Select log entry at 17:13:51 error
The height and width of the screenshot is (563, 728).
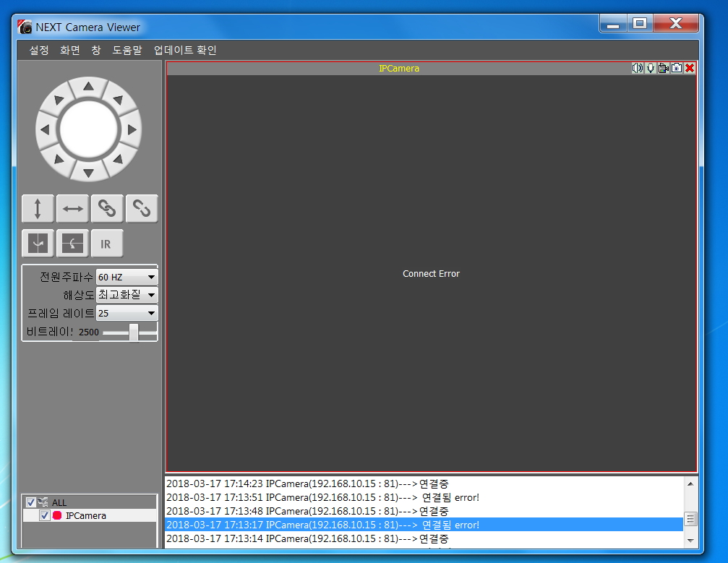pyautogui.click(x=424, y=497)
